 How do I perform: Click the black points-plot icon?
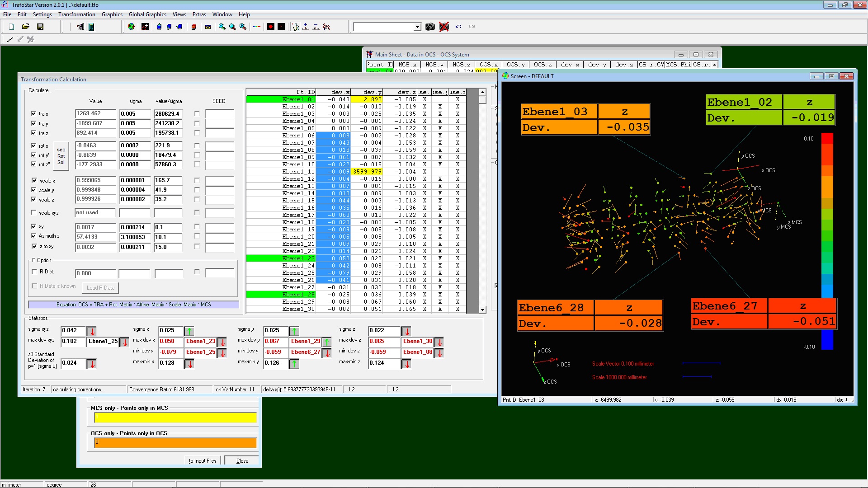pyautogui.click(x=145, y=27)
